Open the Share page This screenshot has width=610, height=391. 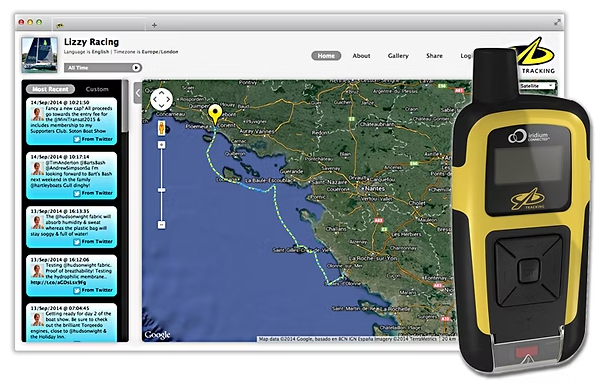[434, 56]
